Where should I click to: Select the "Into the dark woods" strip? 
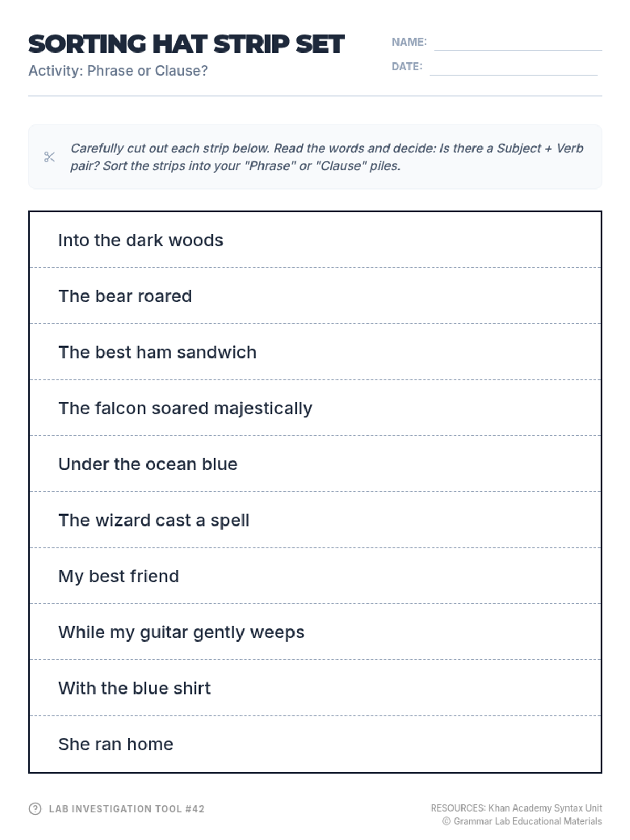coord(315,240)
